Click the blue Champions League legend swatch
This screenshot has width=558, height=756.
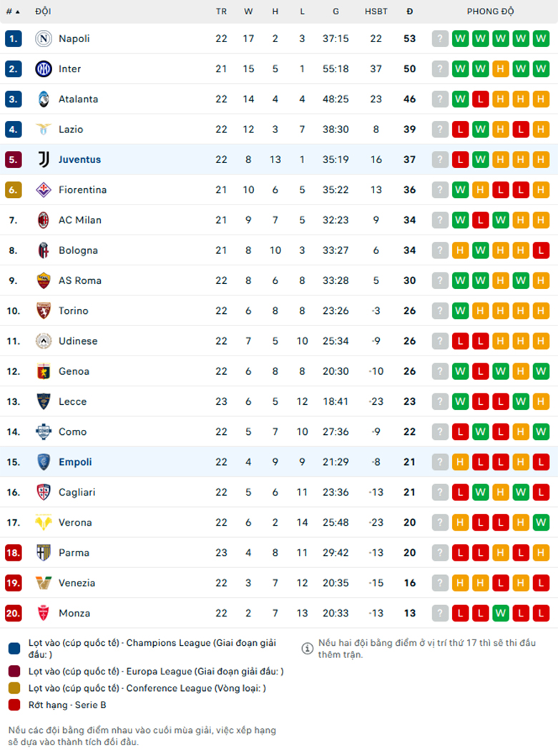[x=14, y=649]
